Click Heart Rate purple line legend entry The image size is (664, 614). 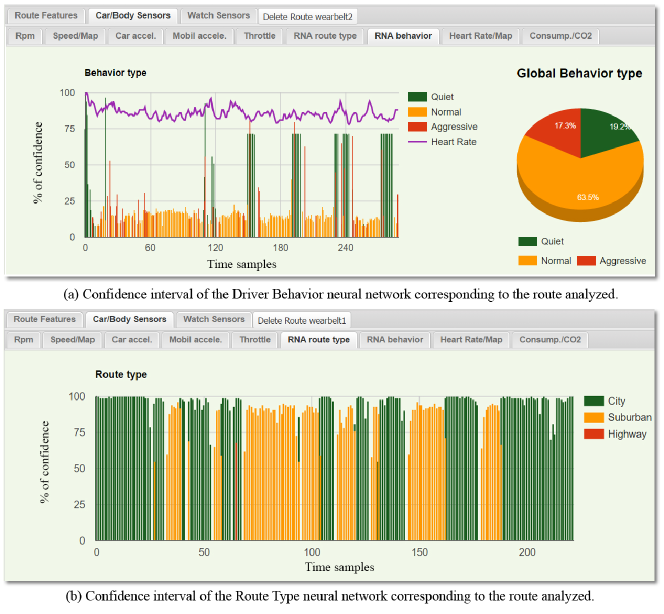click(x=443, y=142)
